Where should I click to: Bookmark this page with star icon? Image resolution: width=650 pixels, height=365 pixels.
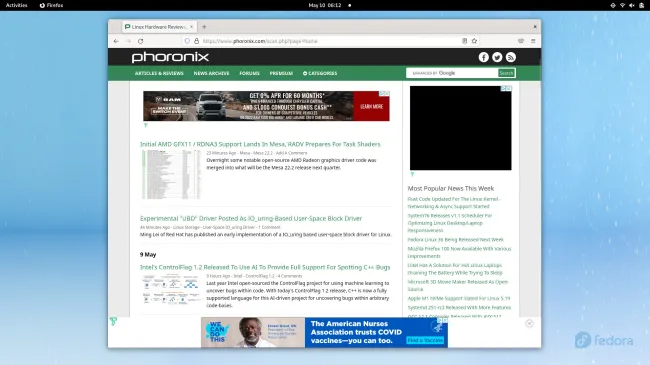[474, 41]
